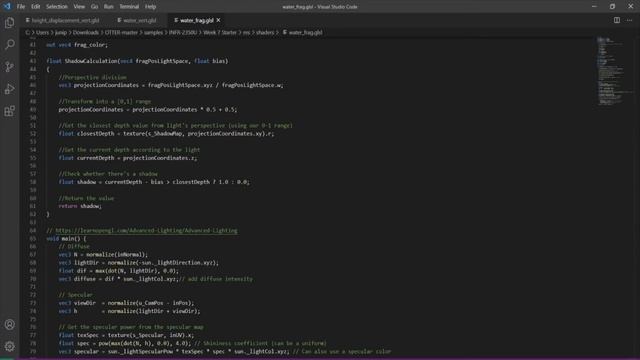Open the Explorer view in activity bar
The height and width of the screenshot is (360, 640).
point(9,23)
